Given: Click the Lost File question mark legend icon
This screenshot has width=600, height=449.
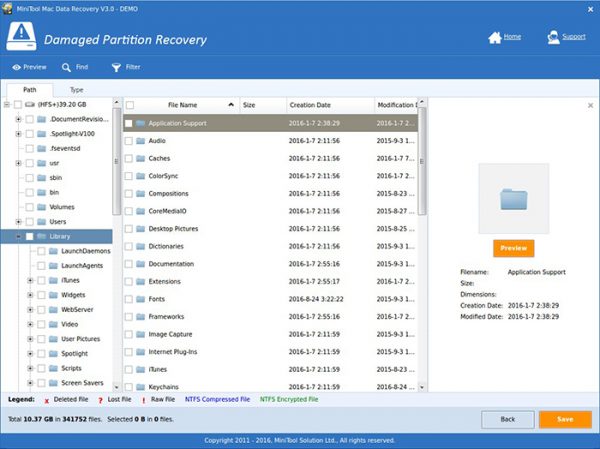Looking at the screenshot, I should click(100, 400).
